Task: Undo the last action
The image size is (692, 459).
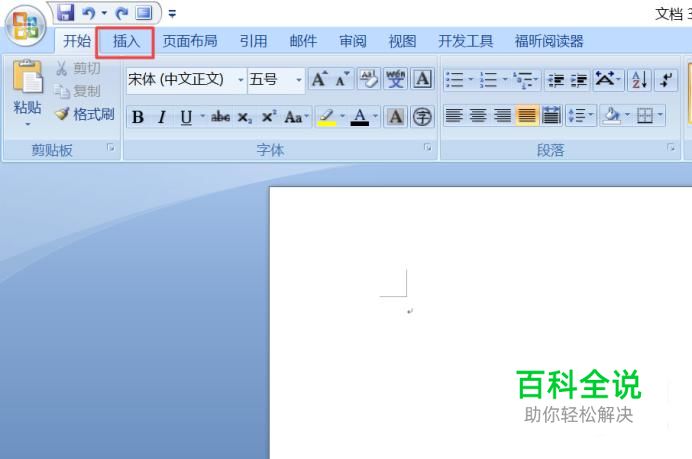Action: [89, 13]
